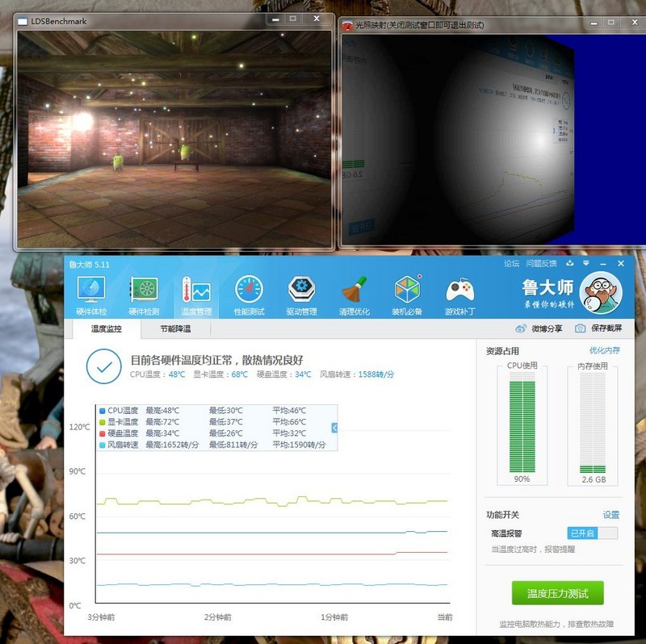Click the 优化内存 link
Screen dimensions: 646x644
coord(604,350)
